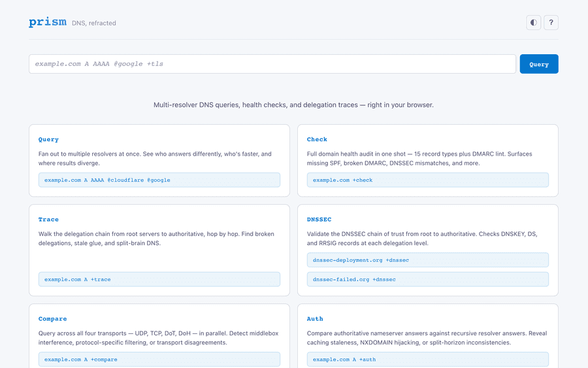
Task: Run the example.com A +compare example
Action: 159,360
